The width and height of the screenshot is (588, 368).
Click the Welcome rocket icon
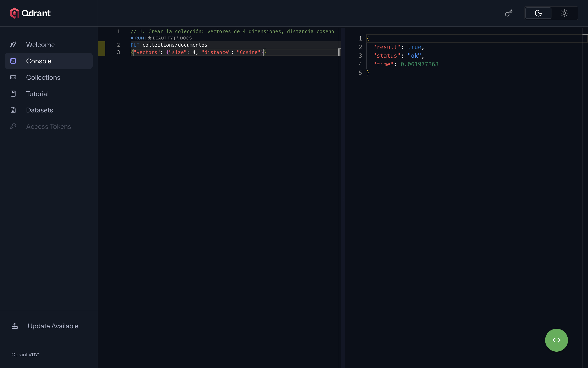13,45
